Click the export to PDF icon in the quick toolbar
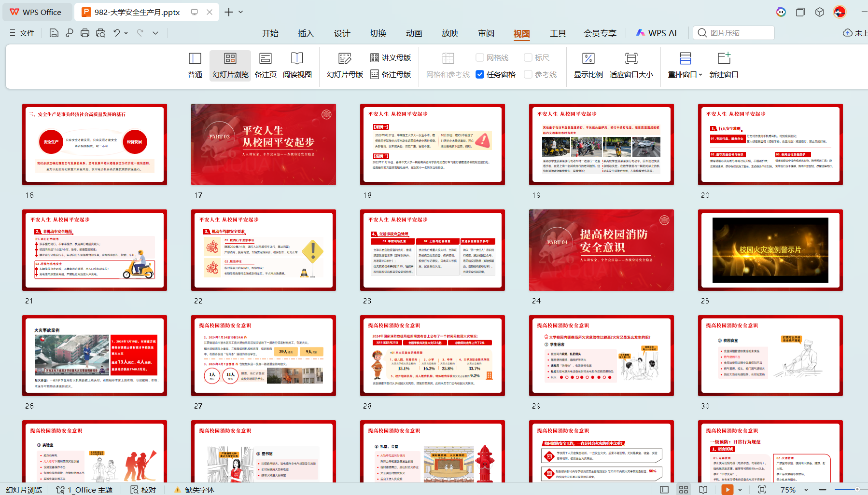The image size is (868, 495). [x=70, y=33]
